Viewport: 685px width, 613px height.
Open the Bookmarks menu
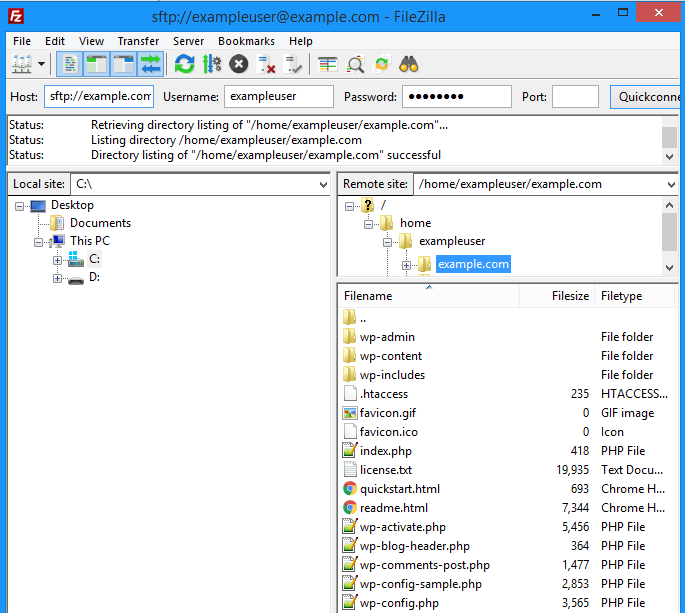[246, 41]
